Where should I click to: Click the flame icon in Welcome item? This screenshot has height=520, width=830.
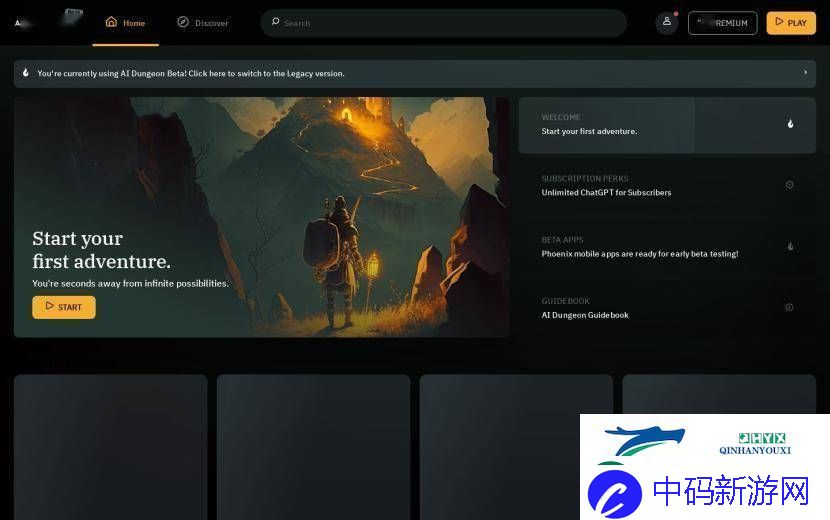[x=790, y=124]
